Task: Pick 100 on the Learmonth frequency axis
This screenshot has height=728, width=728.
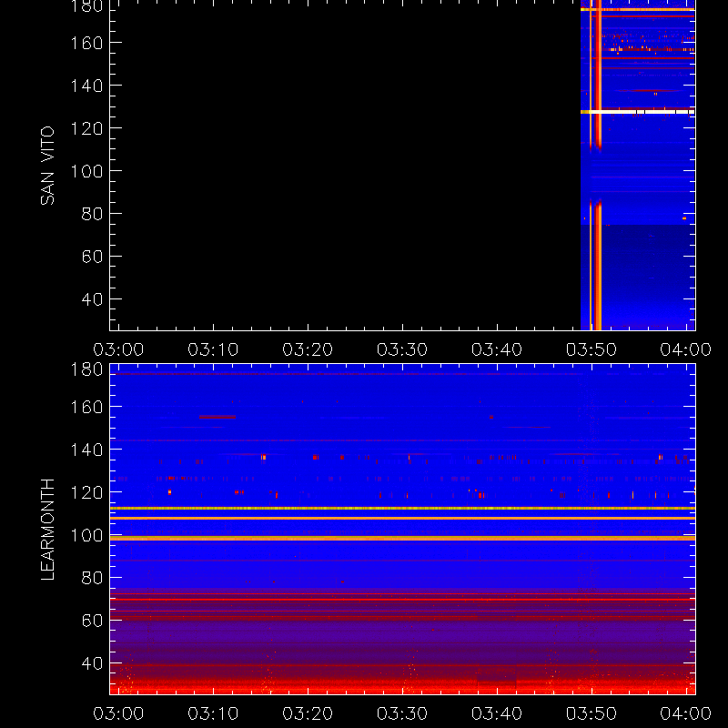Action: point(86,535)
